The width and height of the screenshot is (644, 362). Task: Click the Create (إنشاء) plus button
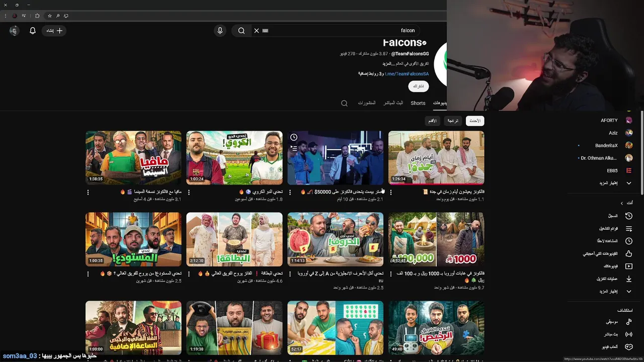[x=54, y=31]
